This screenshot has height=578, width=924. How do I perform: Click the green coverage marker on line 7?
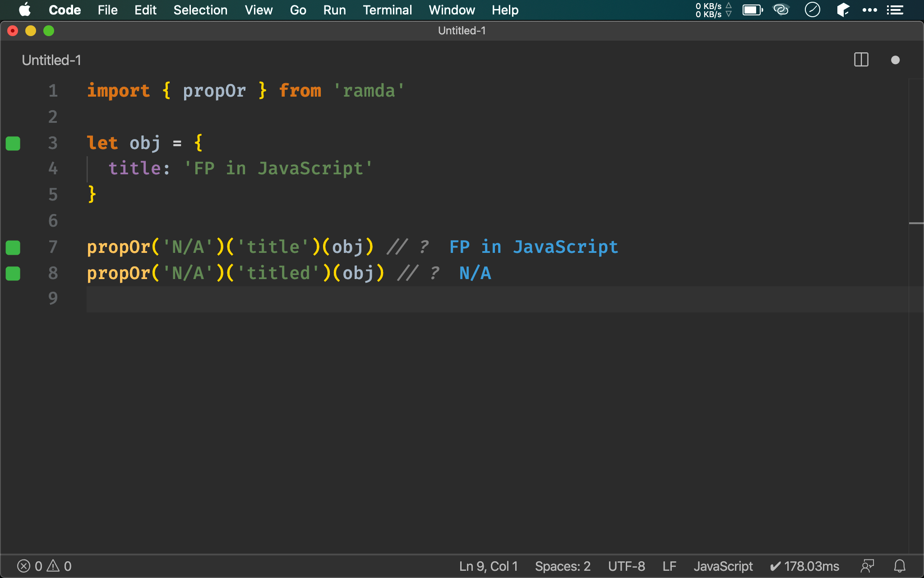coord(13,247)
